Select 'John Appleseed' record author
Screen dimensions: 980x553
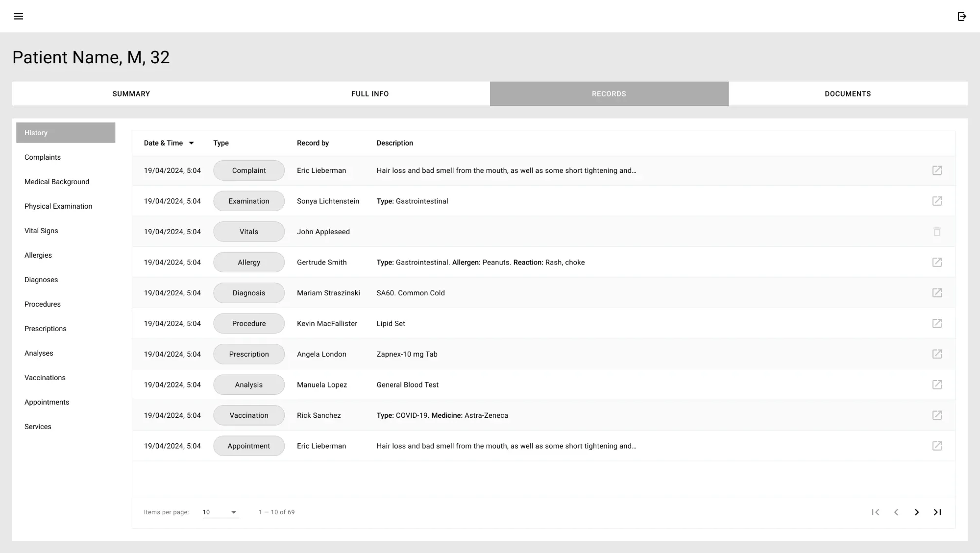(x=323, y=232)
